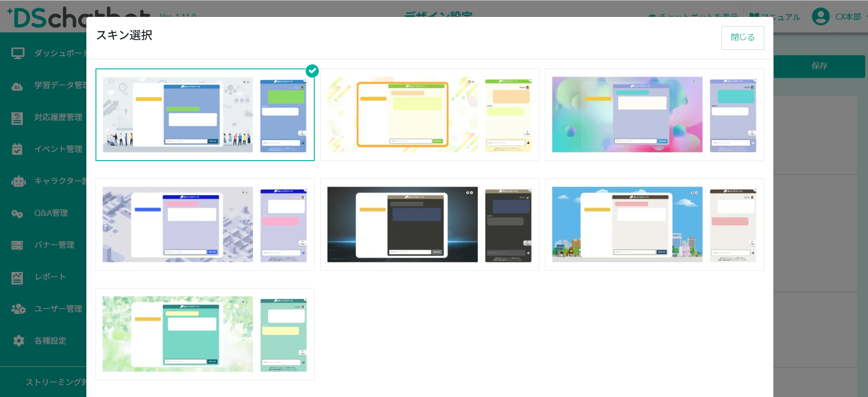Click the settings gear icon
Screen dimensions: 868x397
click(18, 341)
